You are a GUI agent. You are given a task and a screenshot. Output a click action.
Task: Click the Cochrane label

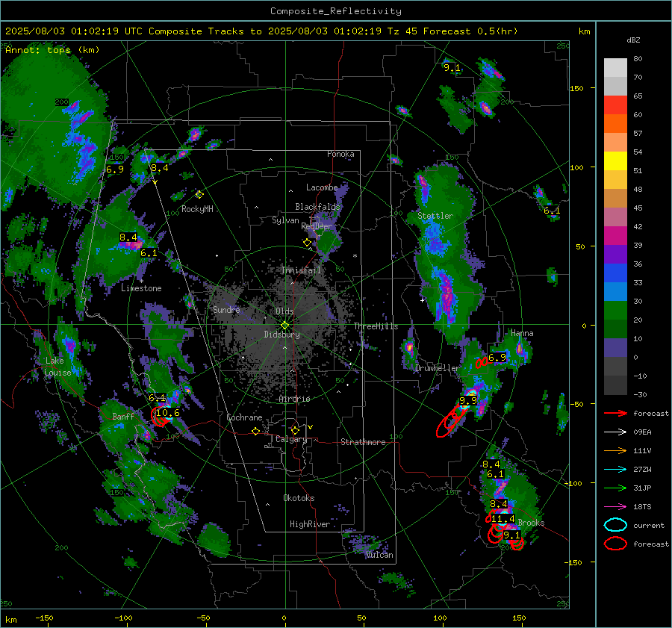[x=244, y=417]
